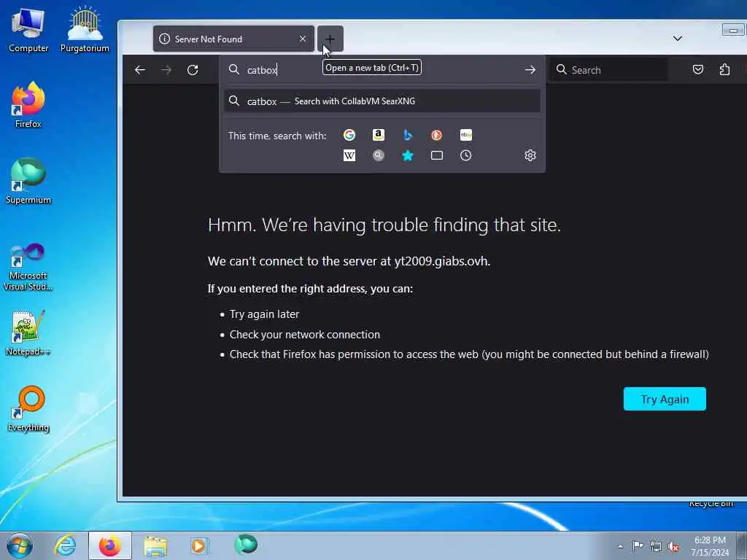Open Supermium from the taskbar
This screenshot has width=747, height=560.
(x=246, y=545)
